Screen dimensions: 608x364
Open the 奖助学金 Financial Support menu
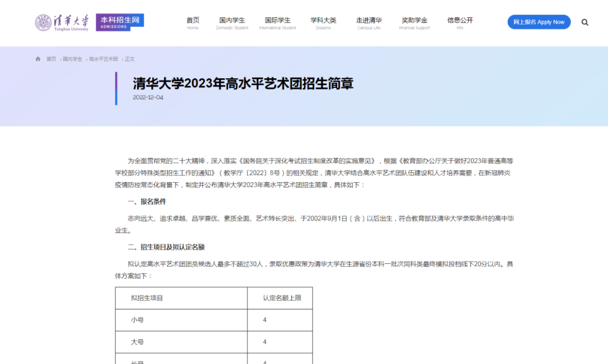[414, 23]
